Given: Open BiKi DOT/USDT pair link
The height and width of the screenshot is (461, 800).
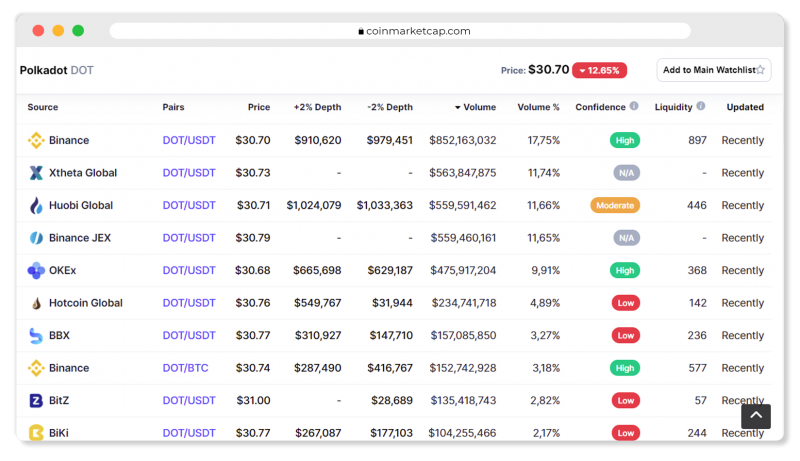Looking at the screenshot, I should pyautogui.click(x=189, y=433).
